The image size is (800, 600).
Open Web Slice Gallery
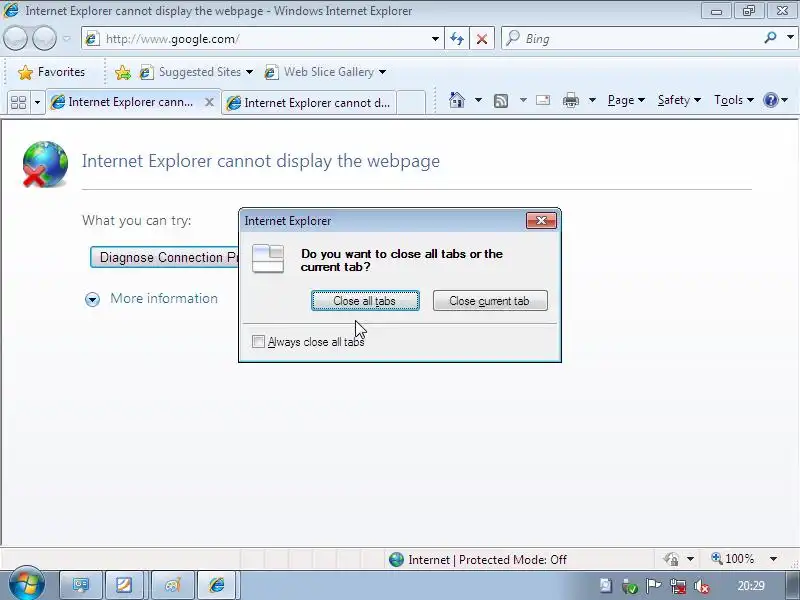tap(325, 72)
